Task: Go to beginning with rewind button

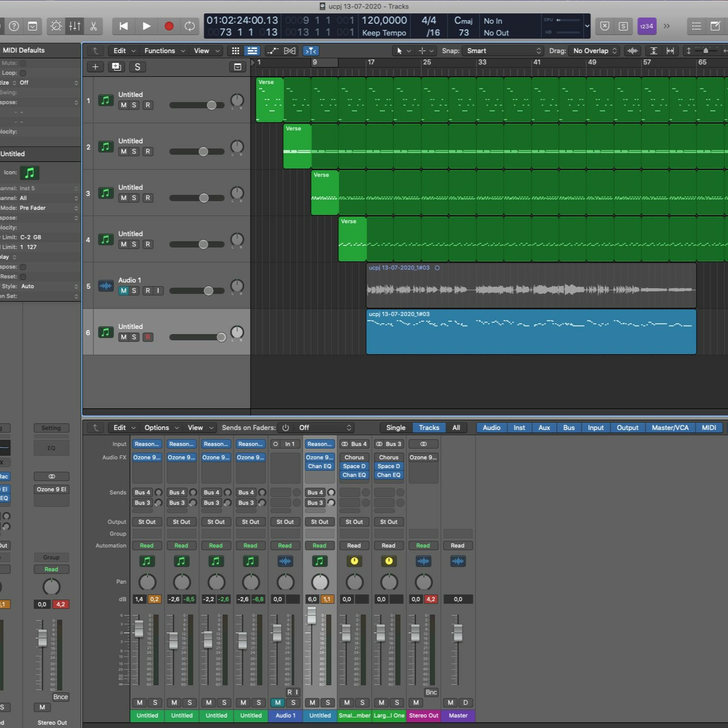Action: pyautogui.click(x=123, y=26)
